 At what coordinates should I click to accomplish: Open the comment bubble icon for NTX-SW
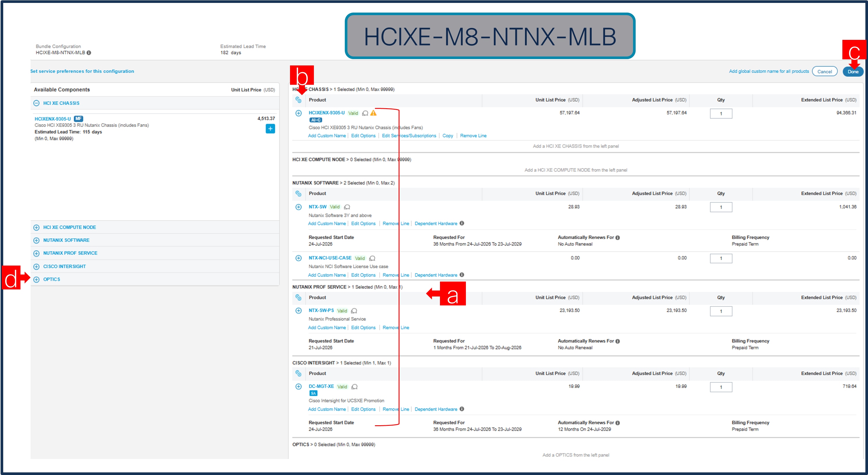(x=347, y=207)
